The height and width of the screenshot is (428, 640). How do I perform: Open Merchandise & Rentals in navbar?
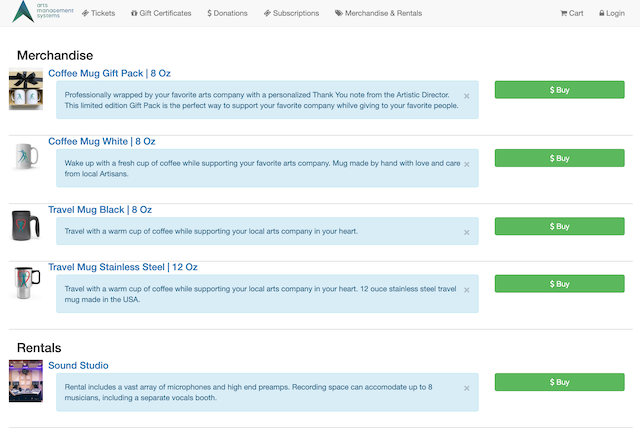point(378,13)
